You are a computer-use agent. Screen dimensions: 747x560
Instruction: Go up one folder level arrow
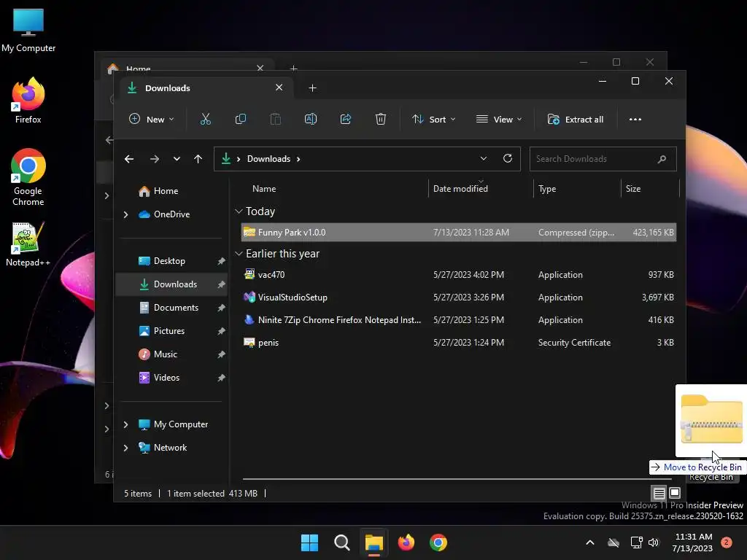point(198,159)
